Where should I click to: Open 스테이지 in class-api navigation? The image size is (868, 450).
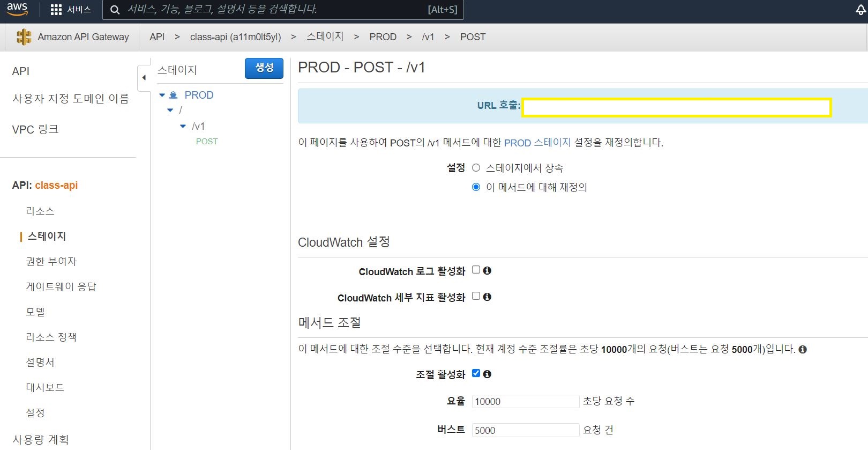47,237
